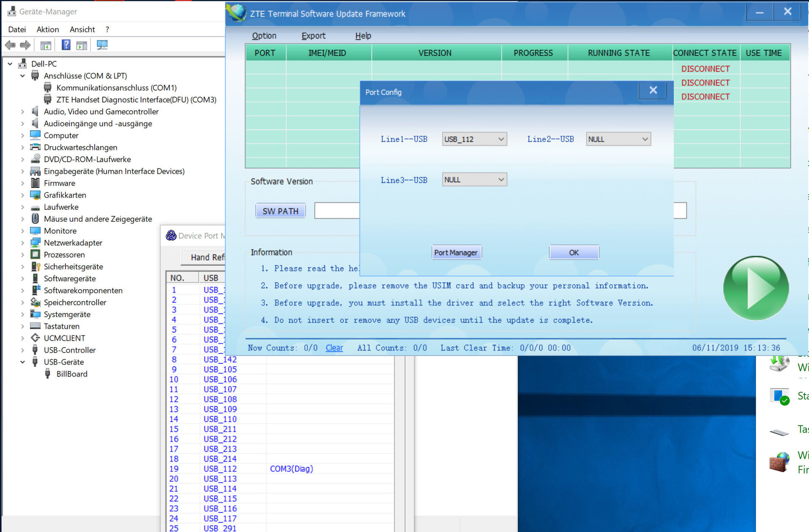Collapse the USB-Geräte node
Viewport: 809px width, 532px height.
coord(23,362)
